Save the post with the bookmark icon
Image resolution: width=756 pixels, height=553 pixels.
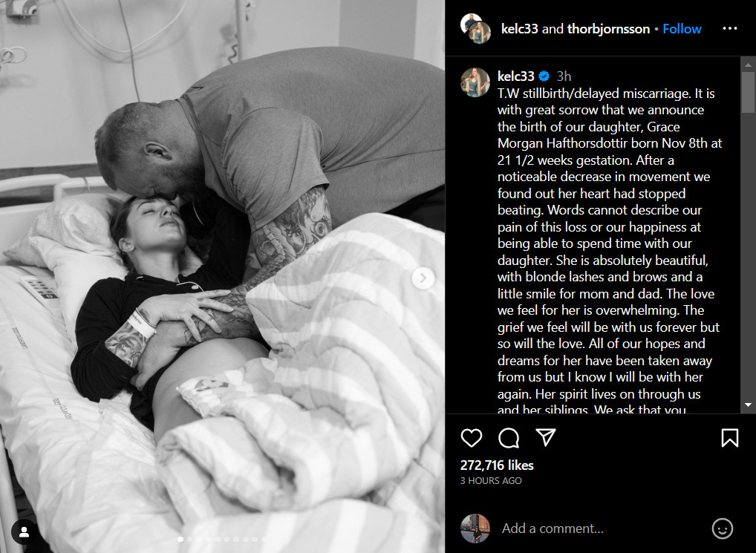point(729,438)
